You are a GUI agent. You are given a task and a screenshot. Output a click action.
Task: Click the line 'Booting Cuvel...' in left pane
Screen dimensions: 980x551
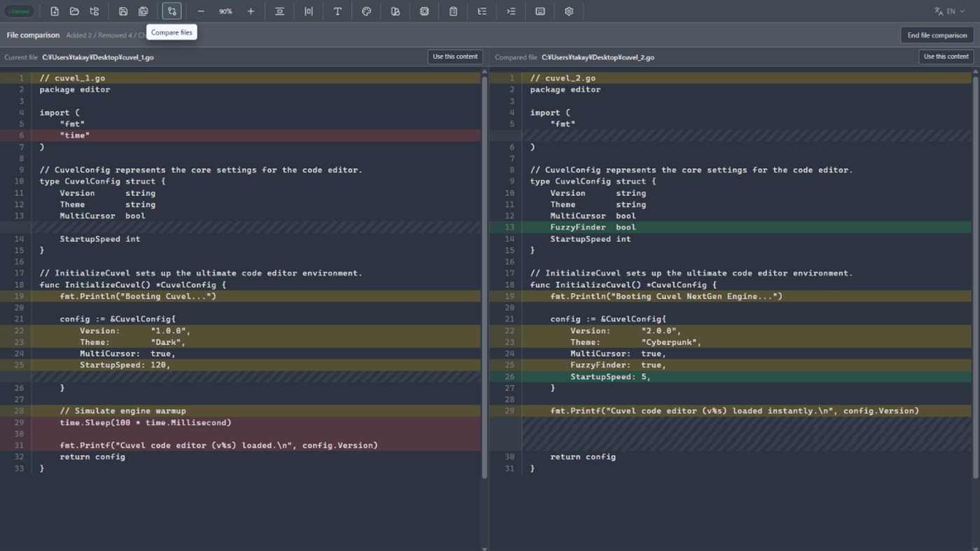(240, 296)
